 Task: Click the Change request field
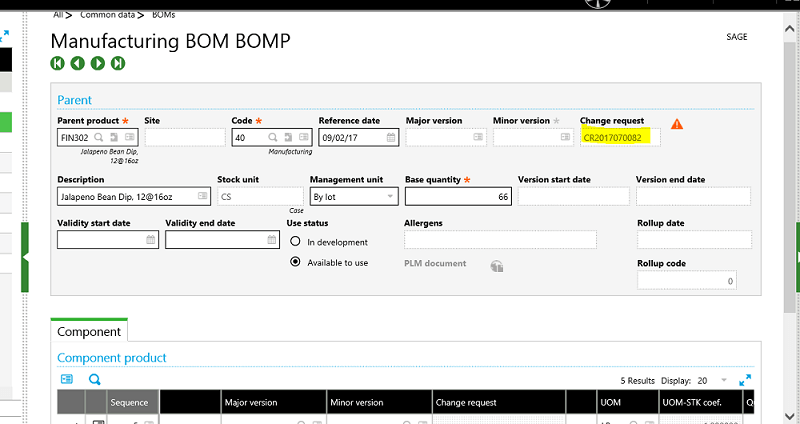tap(618, 137)
